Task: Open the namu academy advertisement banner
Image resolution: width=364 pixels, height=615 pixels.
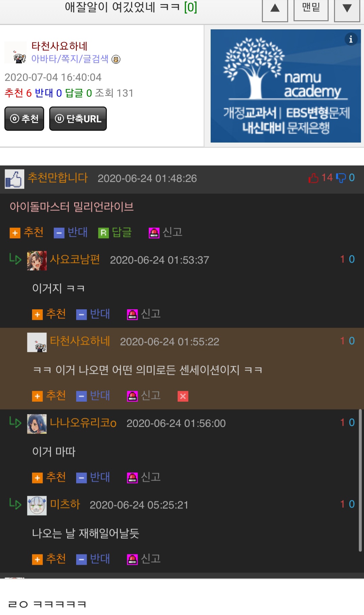Action: 285,86
